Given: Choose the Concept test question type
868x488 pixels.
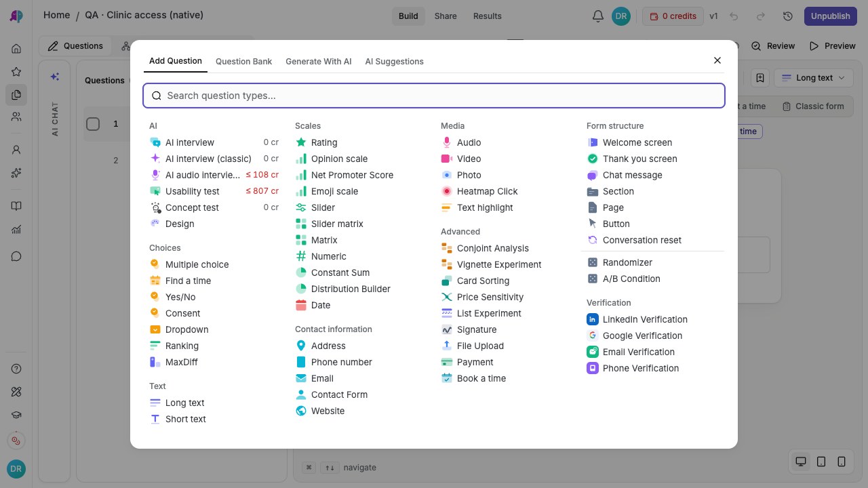Looking at the screenshot, I should tap(214, 207).
